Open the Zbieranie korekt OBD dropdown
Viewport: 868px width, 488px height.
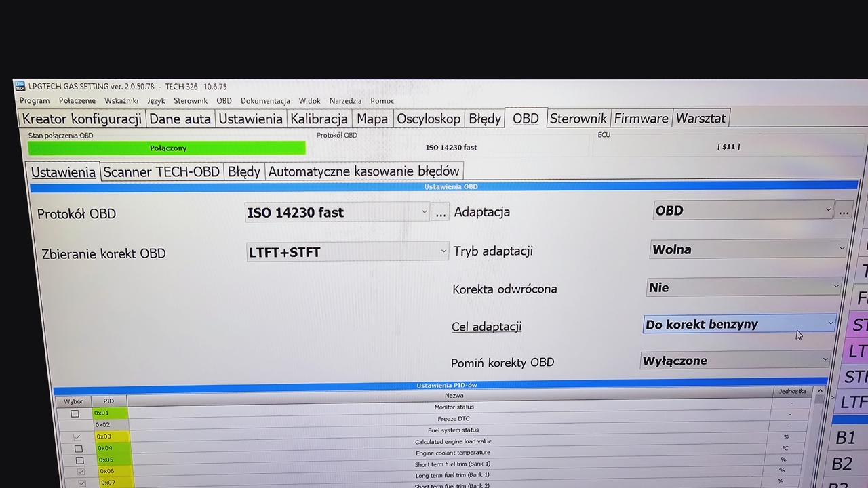click(443, 251)
